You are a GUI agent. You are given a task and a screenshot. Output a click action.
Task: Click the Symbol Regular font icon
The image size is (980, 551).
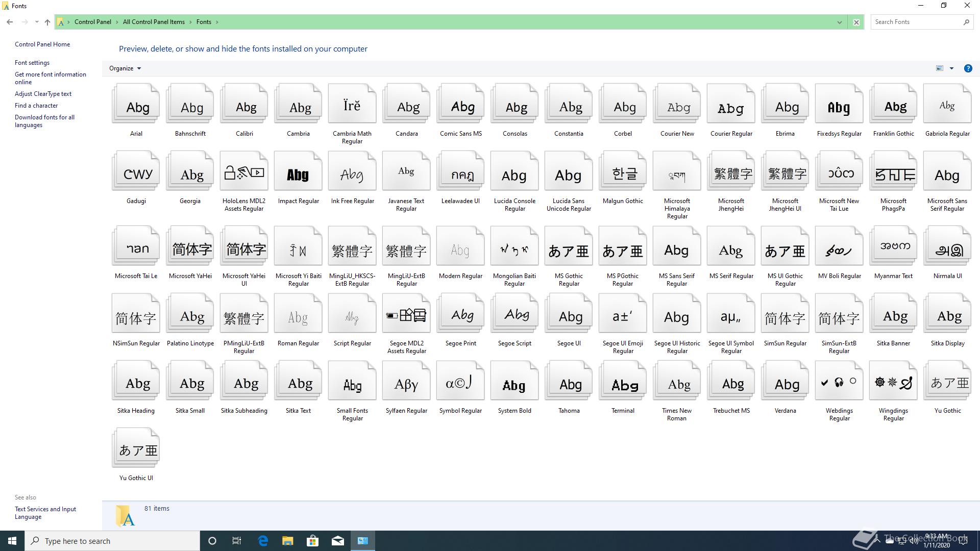click(x=460, y=382)
